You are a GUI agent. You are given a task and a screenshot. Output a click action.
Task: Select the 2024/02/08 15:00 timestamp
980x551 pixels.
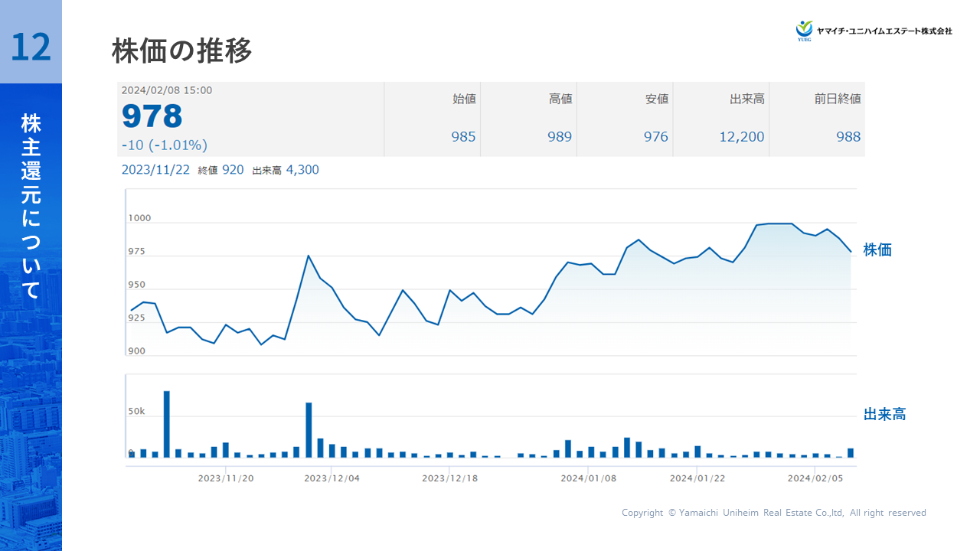point(167,90)
